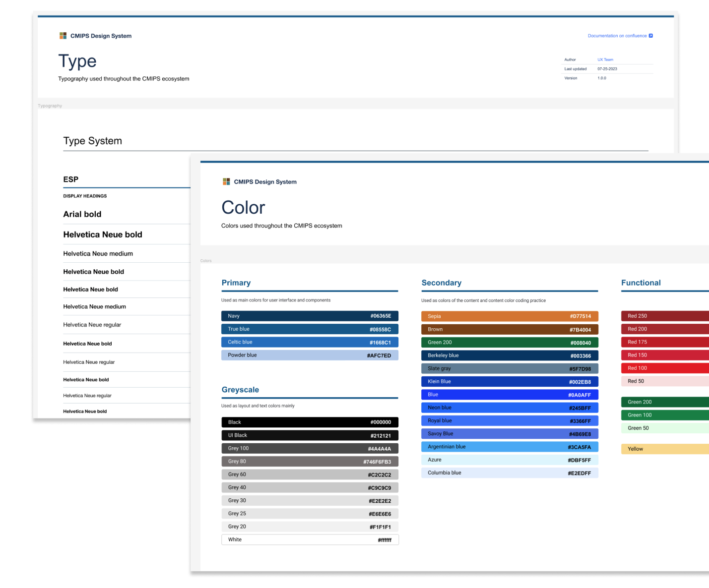Viewport: 709px width, 588px height.
Task: Select the Powder blue #AFC7ED swatch
Action: pyautogui.click(x=310, y=355)
